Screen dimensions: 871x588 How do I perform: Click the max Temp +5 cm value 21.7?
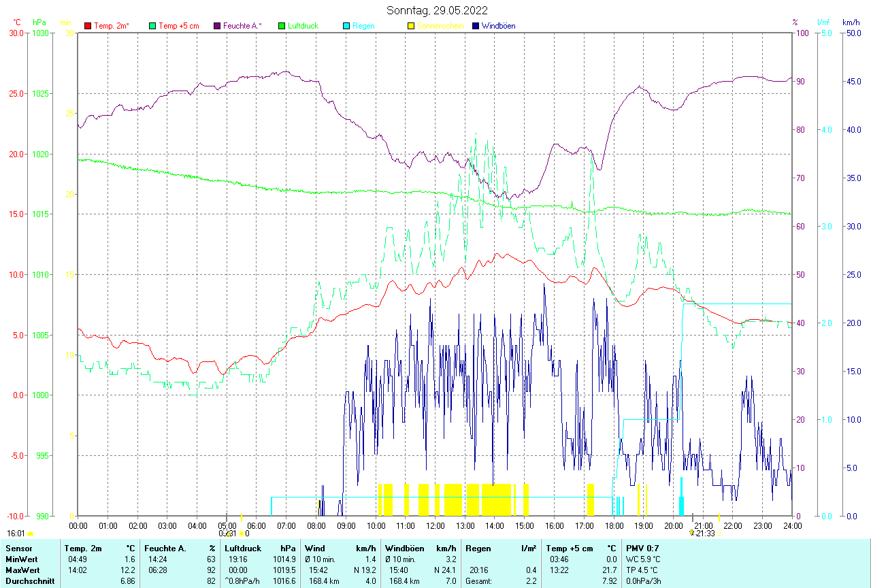(x=609, y=570)
